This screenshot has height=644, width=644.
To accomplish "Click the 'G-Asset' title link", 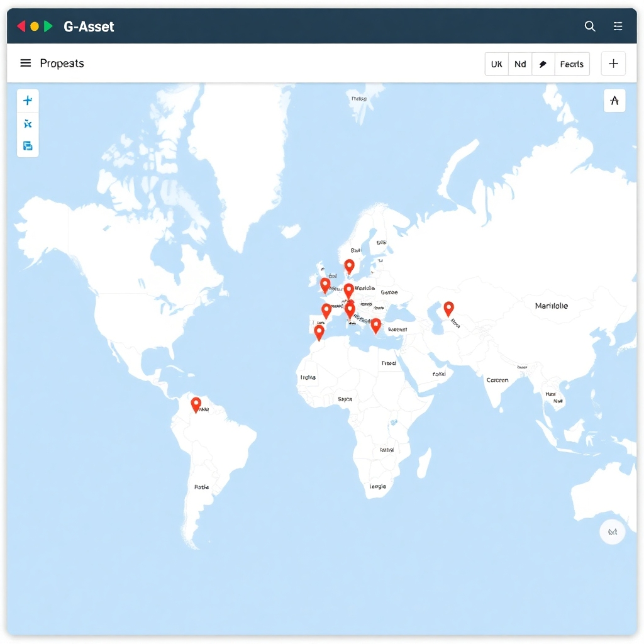I will coord(88,26).
